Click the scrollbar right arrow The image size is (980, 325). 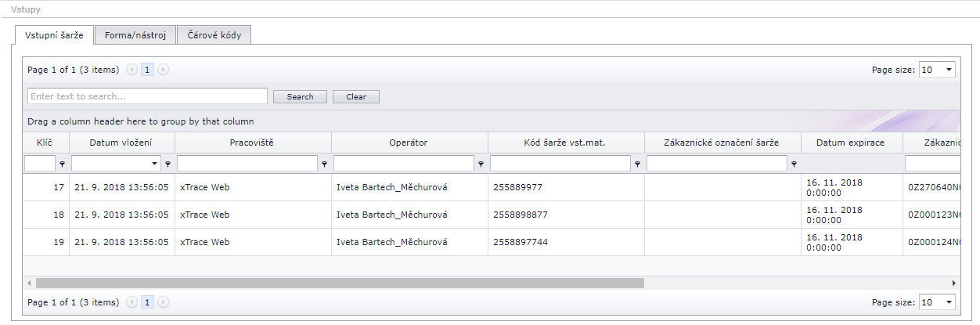pos(953,283)
